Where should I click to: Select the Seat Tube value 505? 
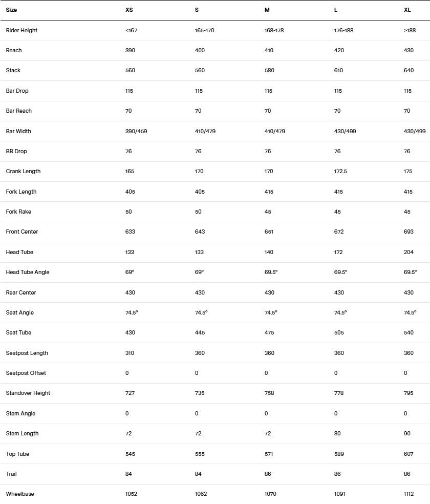(339, 332)
